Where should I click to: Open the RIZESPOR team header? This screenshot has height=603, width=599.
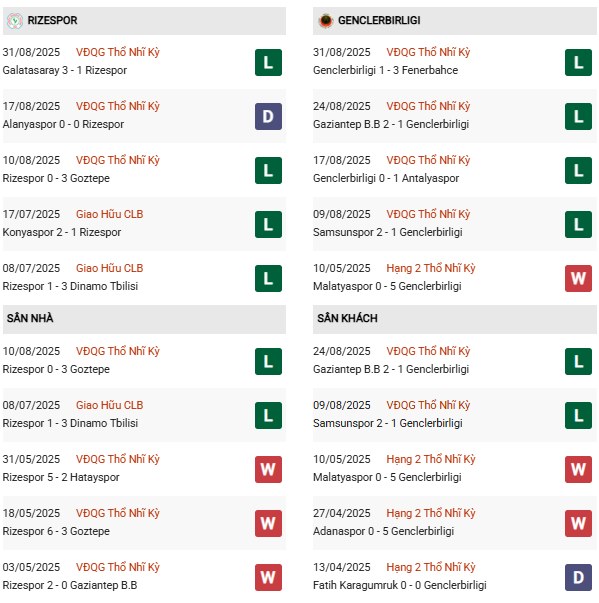tap(144, 21)
